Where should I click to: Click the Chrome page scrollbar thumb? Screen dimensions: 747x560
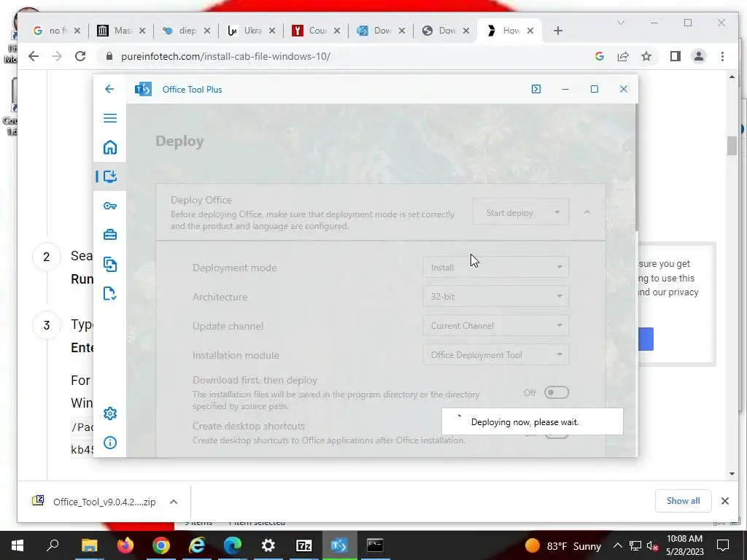tap(732, 146)
